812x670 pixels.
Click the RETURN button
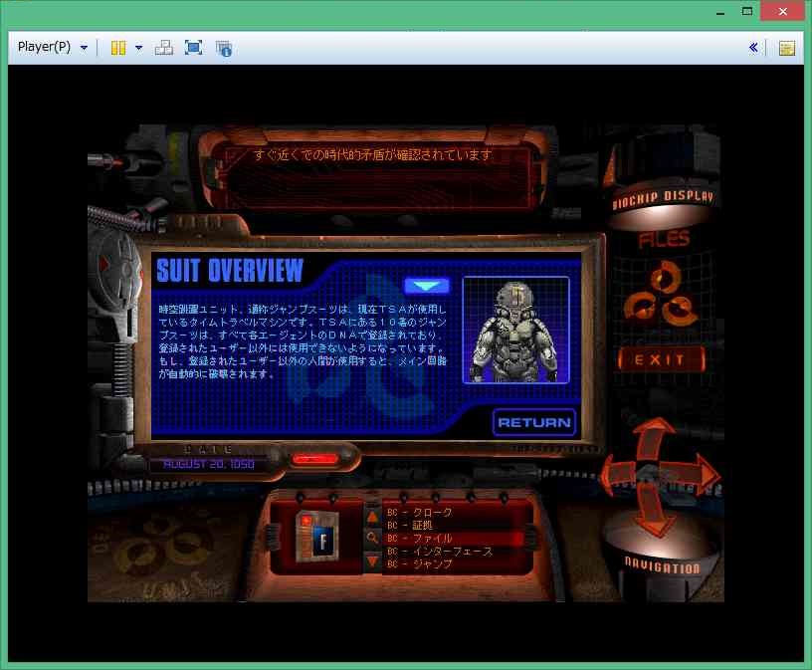(x=534, y=422)
